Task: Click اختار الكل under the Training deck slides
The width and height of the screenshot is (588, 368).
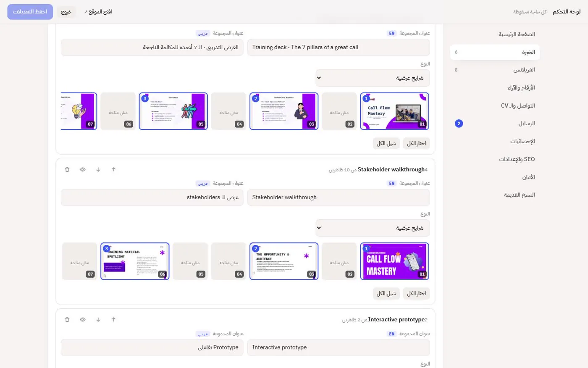Action: [x=417, y=144]
